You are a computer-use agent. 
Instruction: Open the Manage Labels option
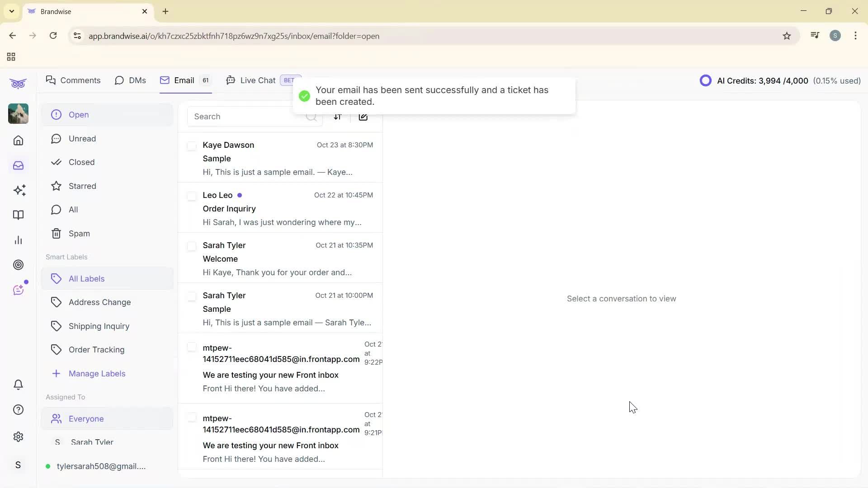tap(97, 373)
